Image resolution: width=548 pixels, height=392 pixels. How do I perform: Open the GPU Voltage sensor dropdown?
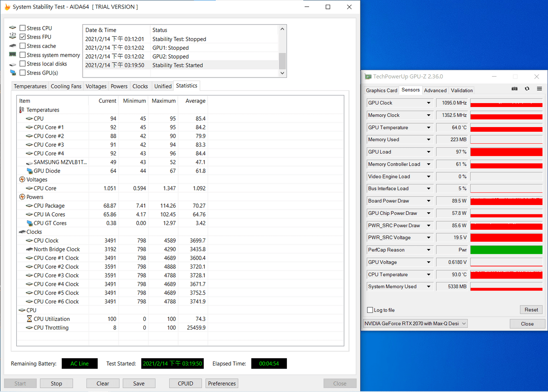tap(429, 262)
